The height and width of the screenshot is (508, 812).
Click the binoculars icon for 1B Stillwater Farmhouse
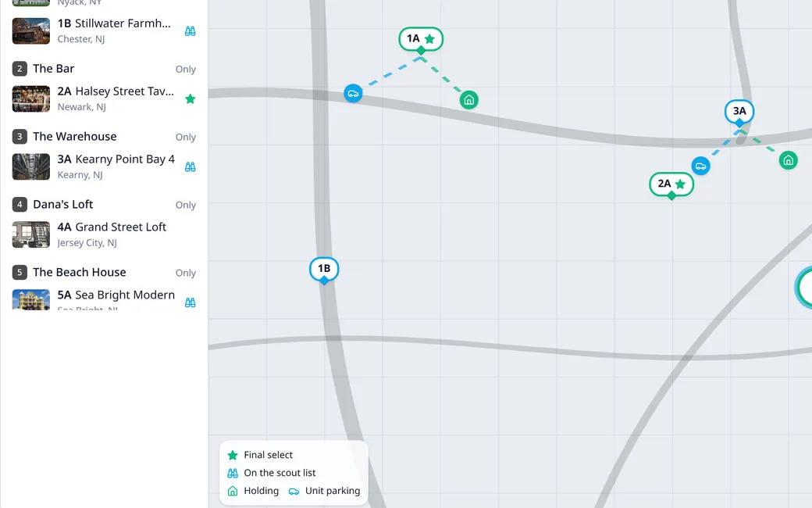coord(190,31)
